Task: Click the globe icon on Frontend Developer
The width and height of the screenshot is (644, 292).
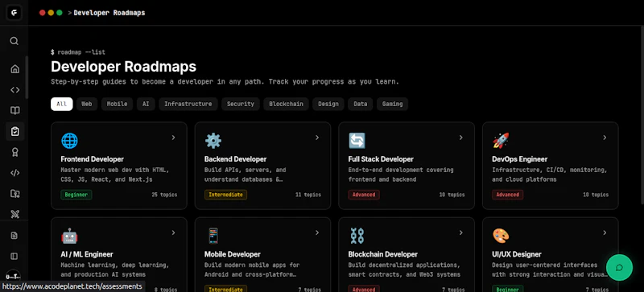Action: [x=69, y=141]
